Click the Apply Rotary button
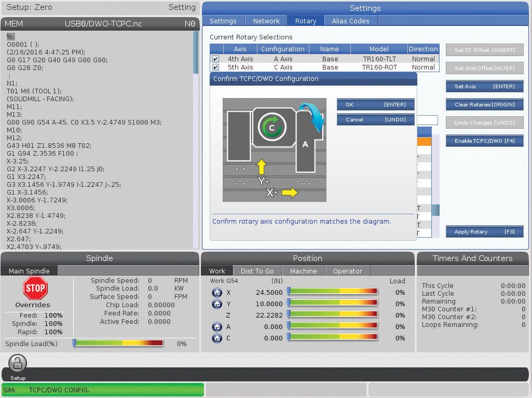Screen dimensions: 532x398 (x=484, y=232)
